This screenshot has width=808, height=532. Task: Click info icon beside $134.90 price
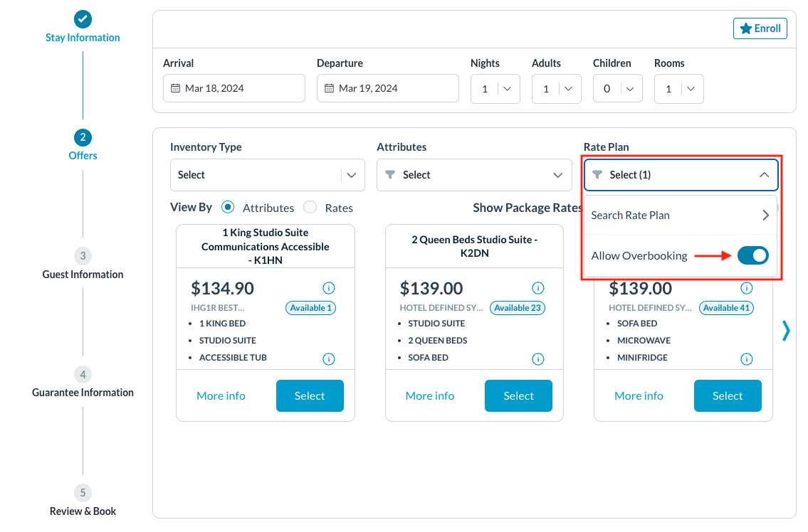click(x=328, y=288)
